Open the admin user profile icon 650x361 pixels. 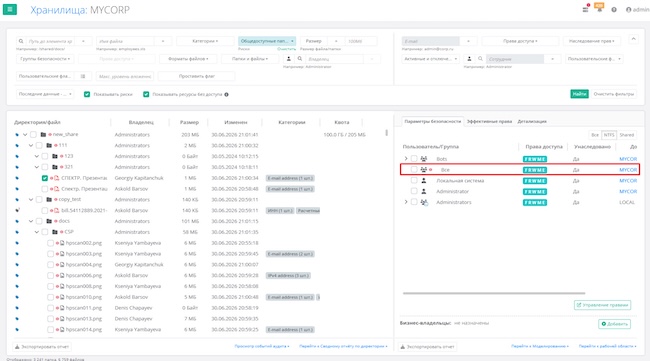[x=628, y=10]
